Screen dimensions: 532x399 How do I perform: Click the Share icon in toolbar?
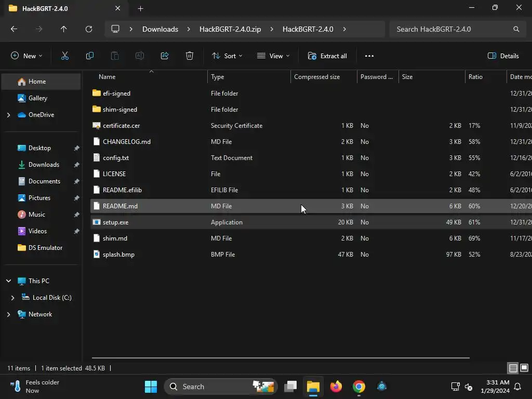(x=165, y=56)
